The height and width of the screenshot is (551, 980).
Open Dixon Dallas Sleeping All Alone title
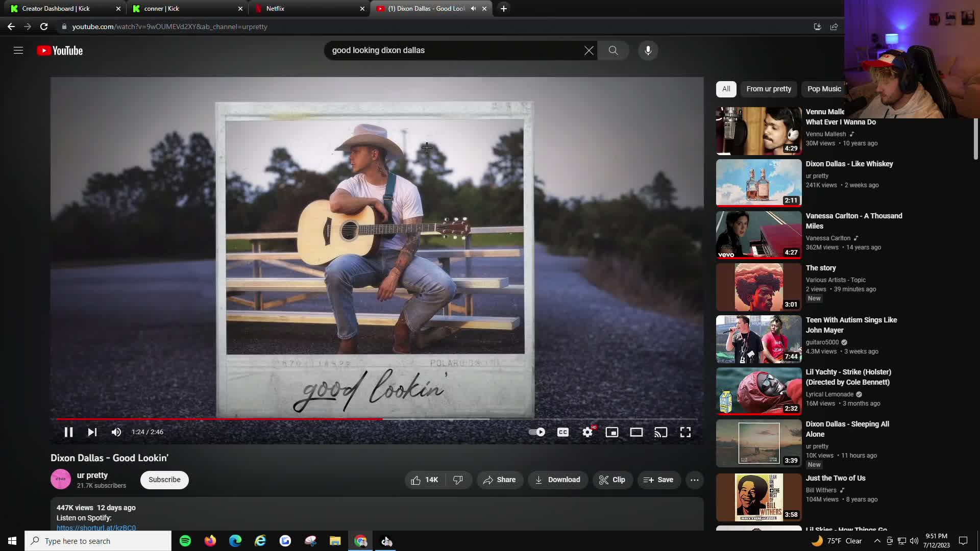point(847,429)
